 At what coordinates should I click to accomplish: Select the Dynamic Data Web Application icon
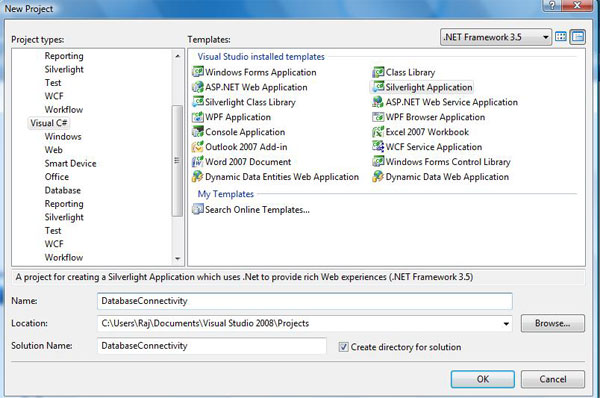tap(378, 176)
